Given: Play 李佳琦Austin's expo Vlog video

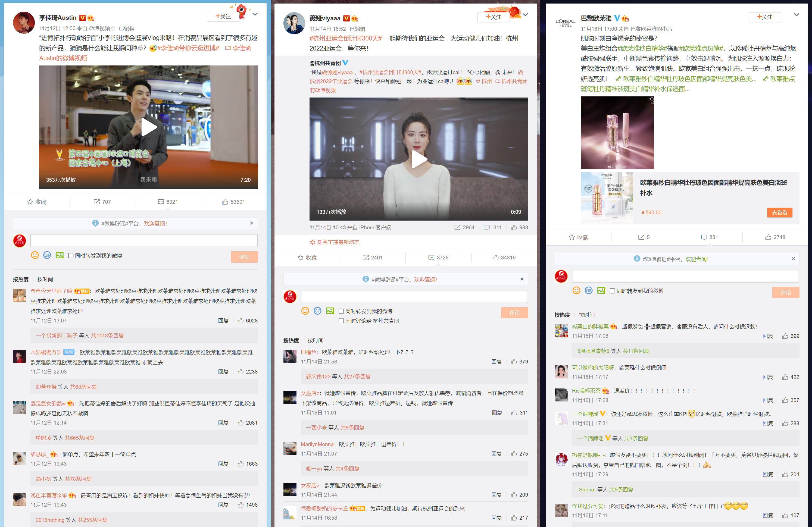Looking at the screenshot, I should coord(149,127).
